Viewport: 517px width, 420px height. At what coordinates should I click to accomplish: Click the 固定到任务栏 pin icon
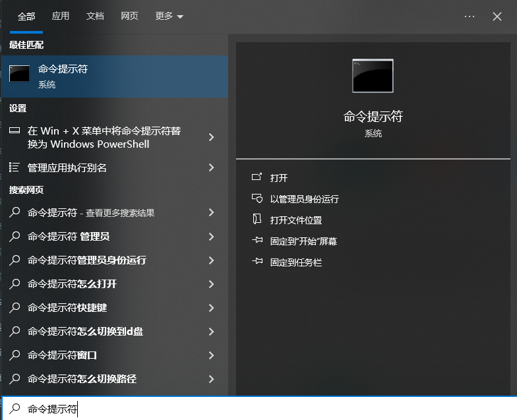[x=257, y=262]
